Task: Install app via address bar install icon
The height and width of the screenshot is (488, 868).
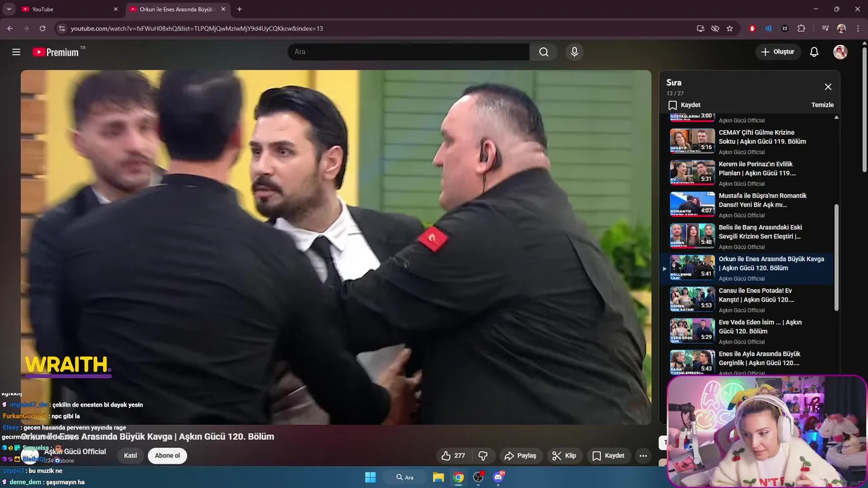Action: 701,28
